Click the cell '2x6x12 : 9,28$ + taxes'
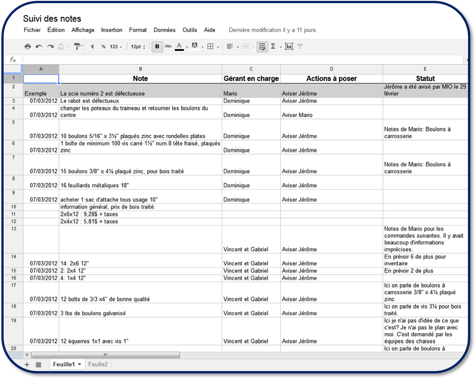476x379 pixels. click(x=140, y=214)
